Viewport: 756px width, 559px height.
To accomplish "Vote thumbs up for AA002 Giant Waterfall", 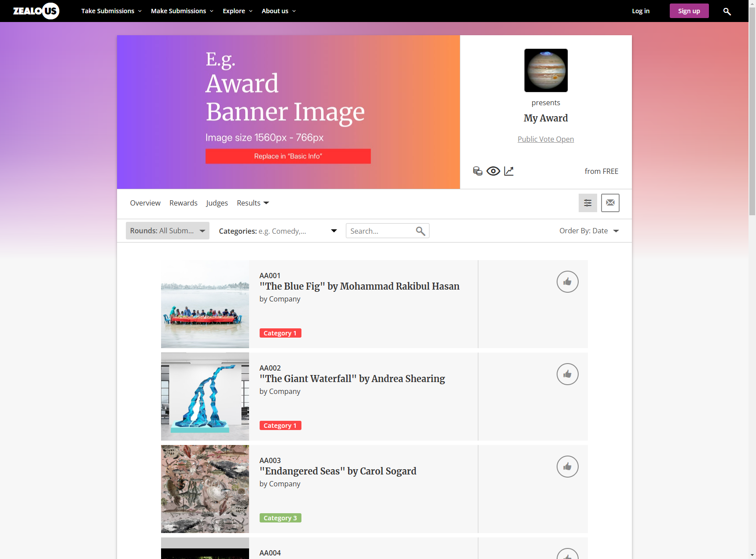I will (568, 374).
